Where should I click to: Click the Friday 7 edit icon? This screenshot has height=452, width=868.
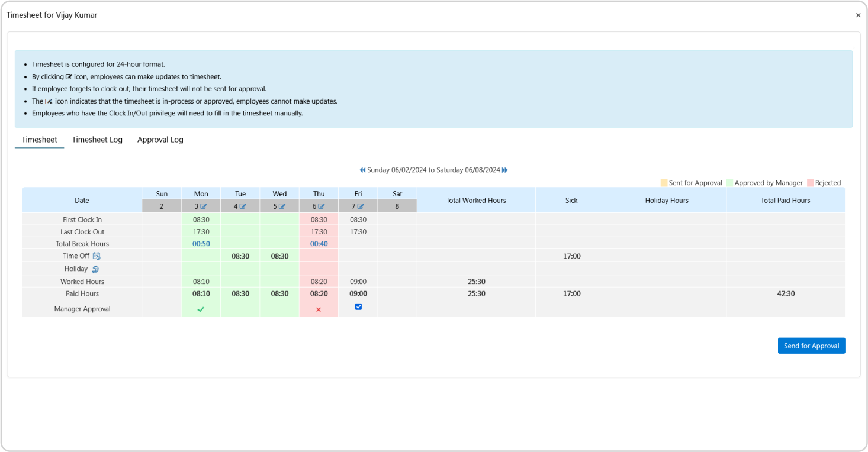pyautogui.click(x=361, y=206)
